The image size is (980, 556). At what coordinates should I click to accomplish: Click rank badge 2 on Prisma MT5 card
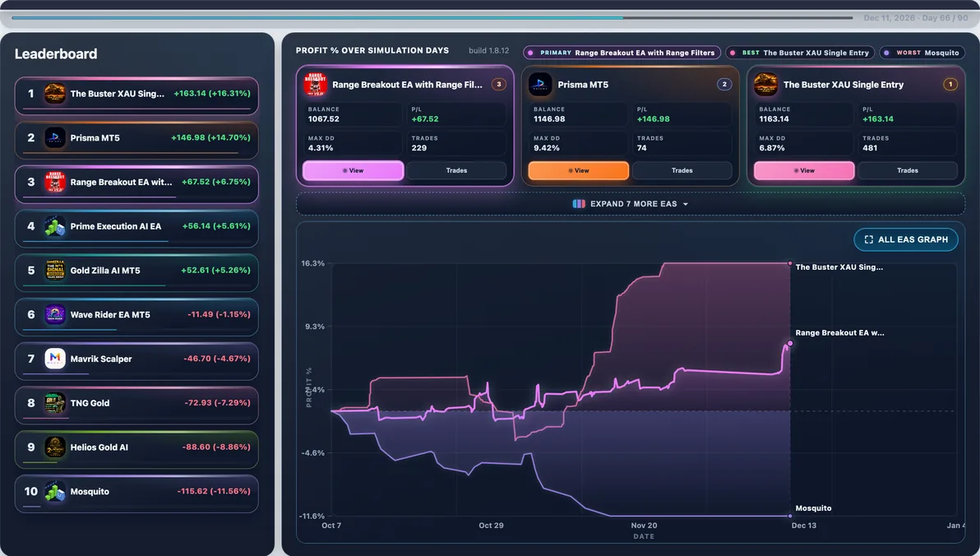(x=724, y=85)
